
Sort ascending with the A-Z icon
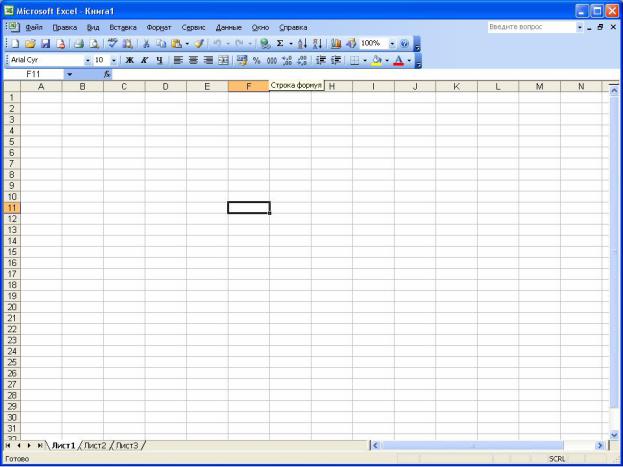[302, 44]
